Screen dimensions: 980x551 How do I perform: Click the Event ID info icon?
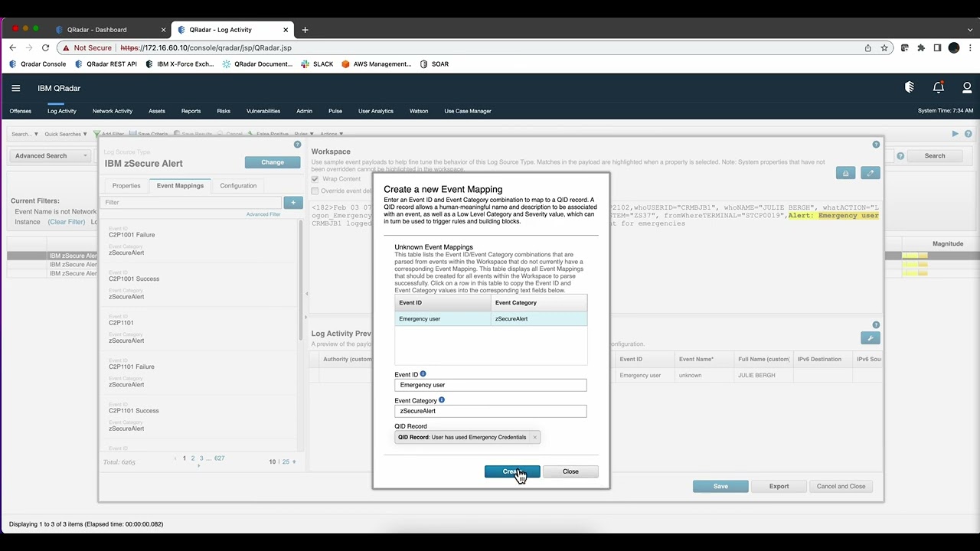coord(423,374)
